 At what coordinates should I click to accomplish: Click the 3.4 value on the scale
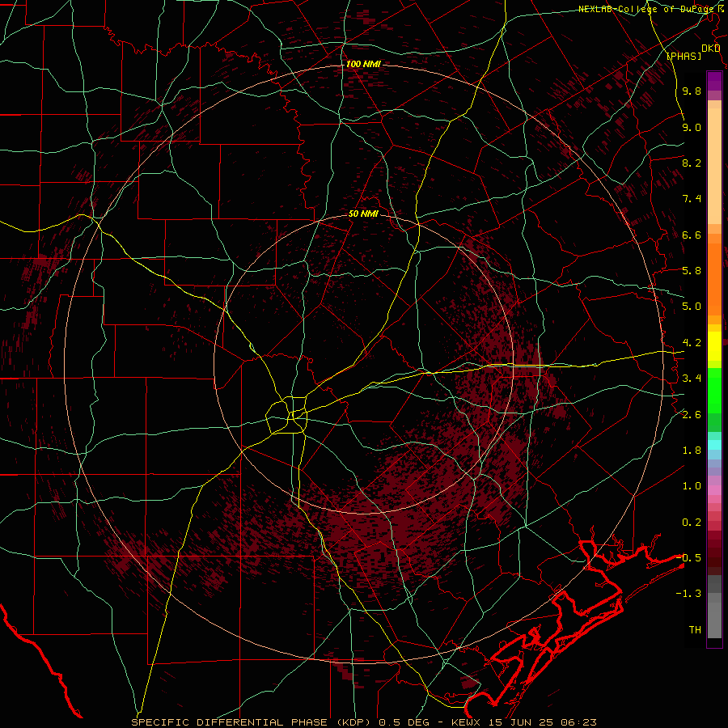(692, 379)
